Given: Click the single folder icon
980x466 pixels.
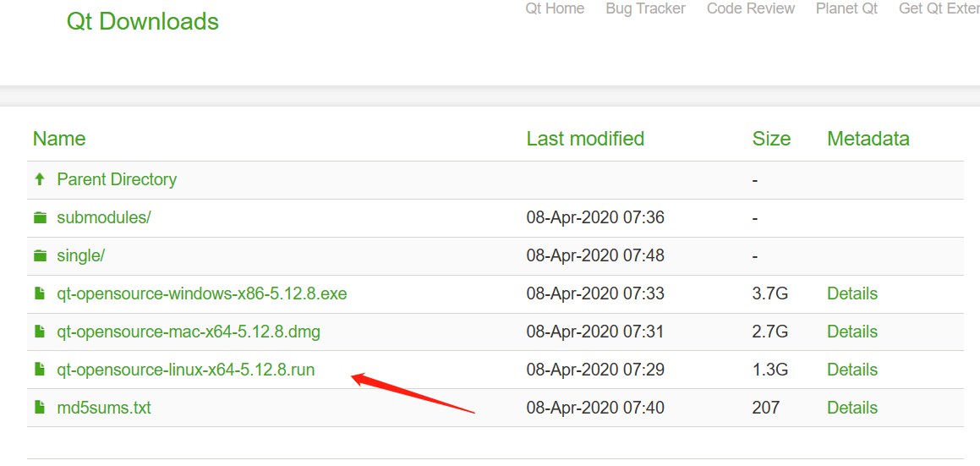Looking at the screenshot, I should click(x=39, y=255).
